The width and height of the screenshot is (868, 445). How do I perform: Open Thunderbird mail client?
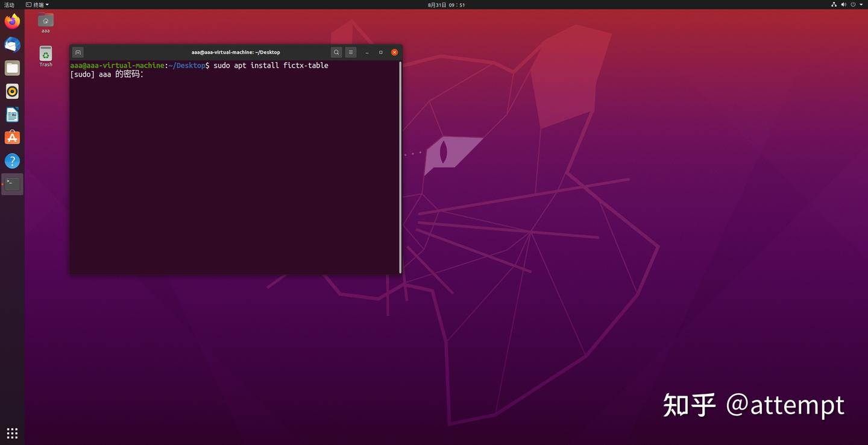(x=11, y=44)
